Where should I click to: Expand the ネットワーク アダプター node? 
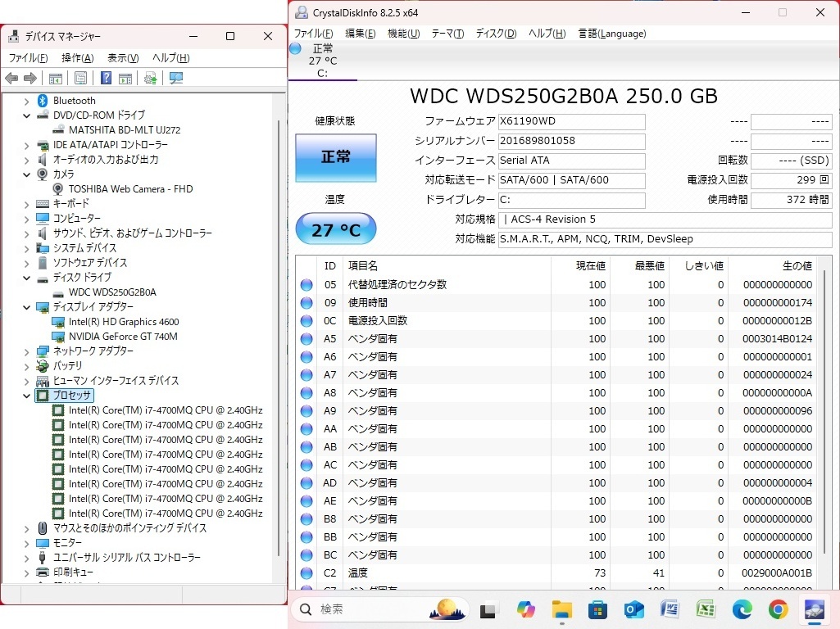tap(26, 351)
